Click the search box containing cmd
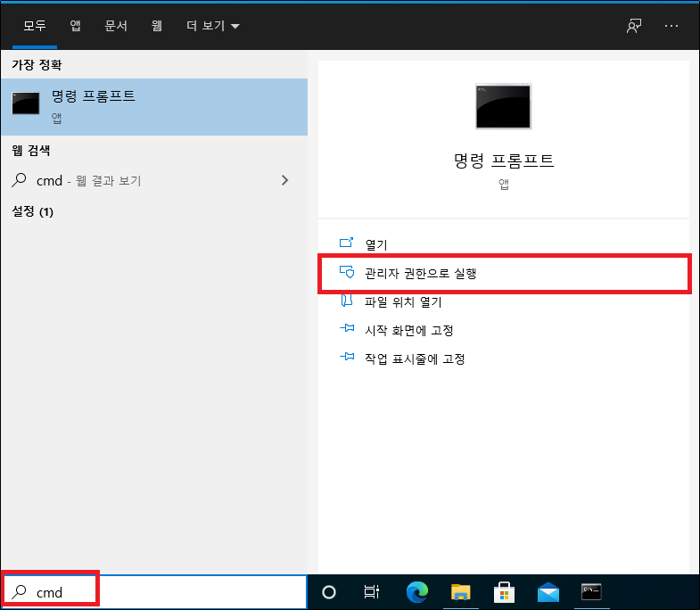The width and height of the screenshot is (700, 610). [x=154, y=592]
